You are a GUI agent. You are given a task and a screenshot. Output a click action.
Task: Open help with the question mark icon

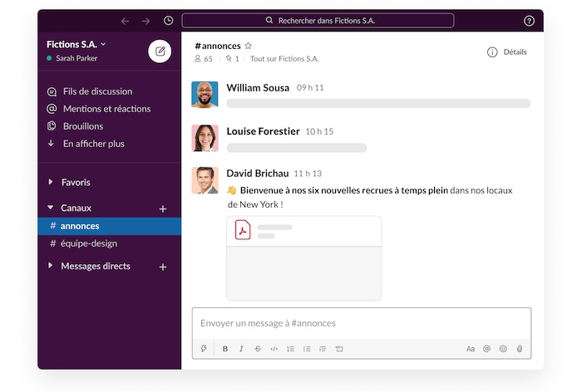[x=529, y=21]
